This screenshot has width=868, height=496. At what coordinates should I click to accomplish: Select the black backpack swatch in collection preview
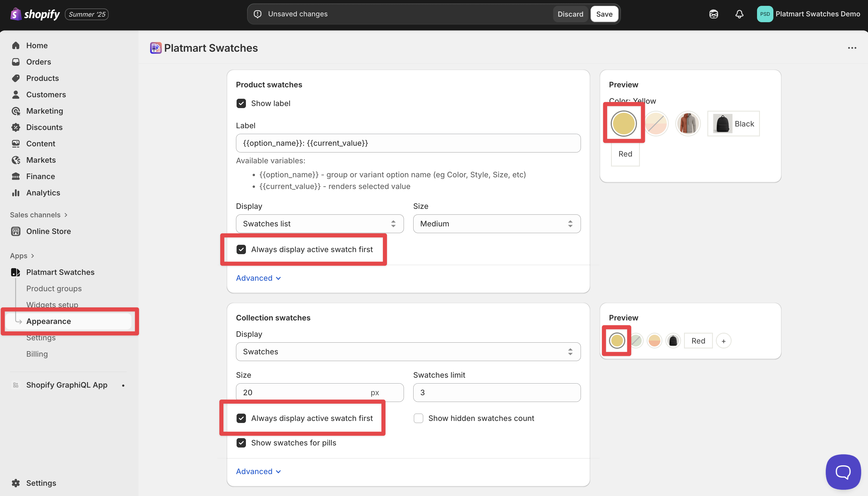coord(673,341)
